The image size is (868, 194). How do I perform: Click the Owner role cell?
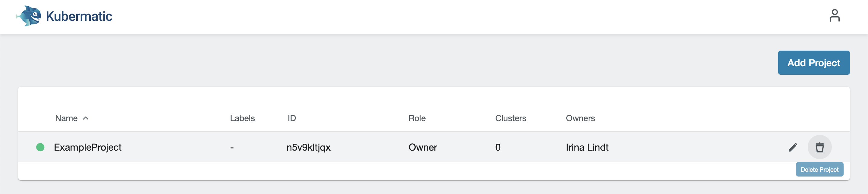pos(423,147)
